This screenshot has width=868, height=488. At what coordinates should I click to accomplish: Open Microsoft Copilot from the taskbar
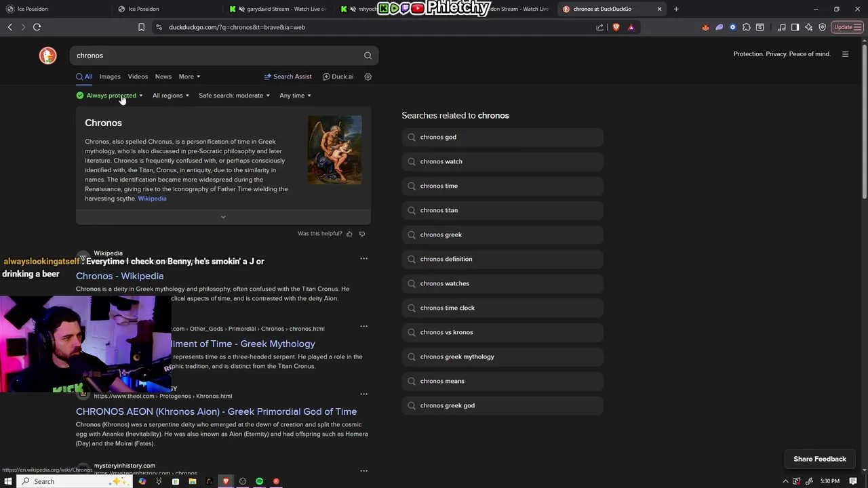click(x=142, y=481)
